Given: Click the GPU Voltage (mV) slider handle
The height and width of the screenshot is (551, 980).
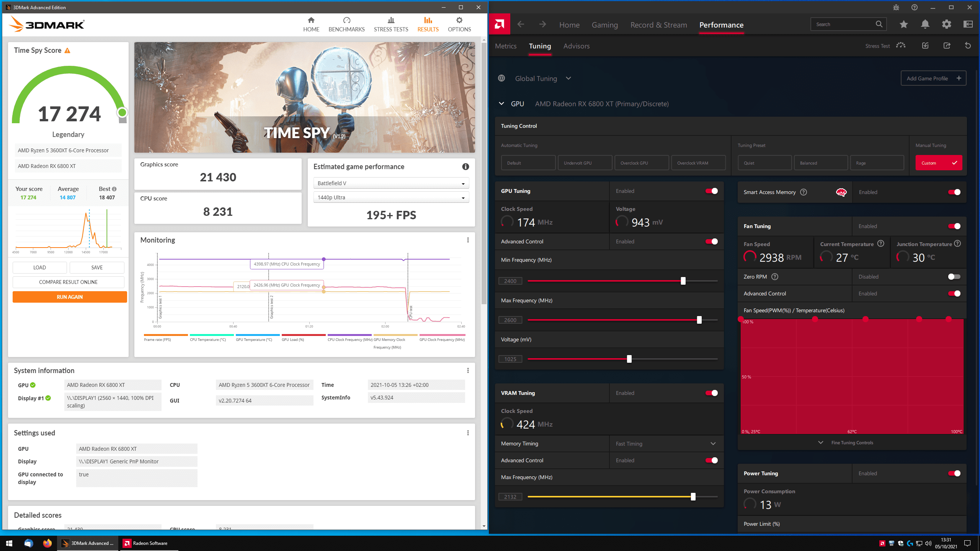Looking at the screenshot, I should tap(629, 359).
